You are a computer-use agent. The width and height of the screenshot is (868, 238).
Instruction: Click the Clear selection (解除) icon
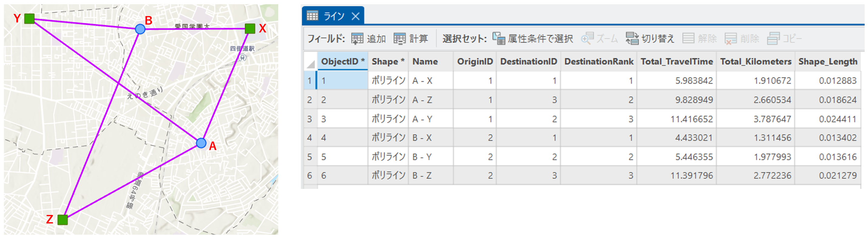coord(688,39)
